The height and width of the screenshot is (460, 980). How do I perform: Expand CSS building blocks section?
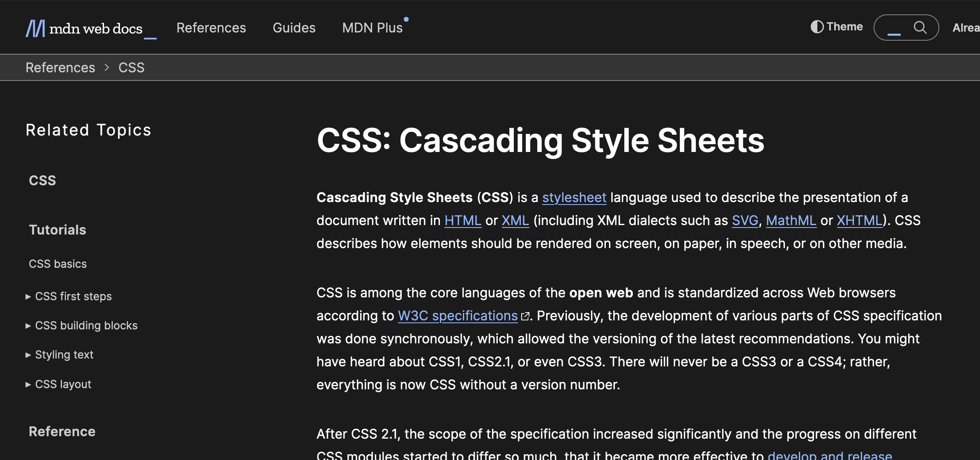(x=86, y=325)
